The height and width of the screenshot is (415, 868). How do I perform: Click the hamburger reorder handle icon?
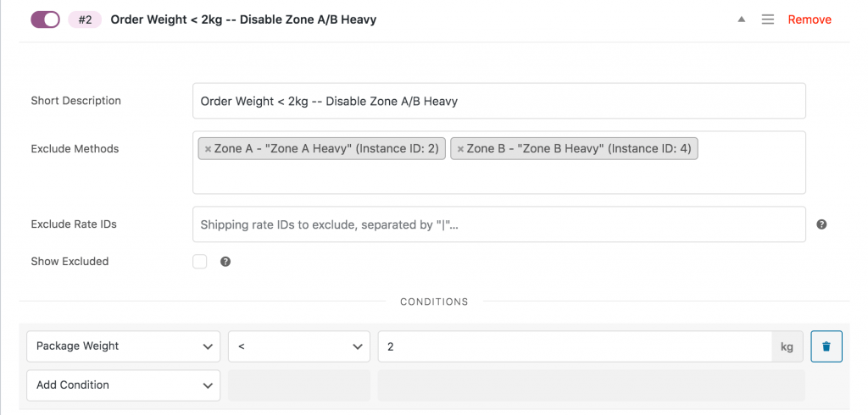[x=767, y=19]
